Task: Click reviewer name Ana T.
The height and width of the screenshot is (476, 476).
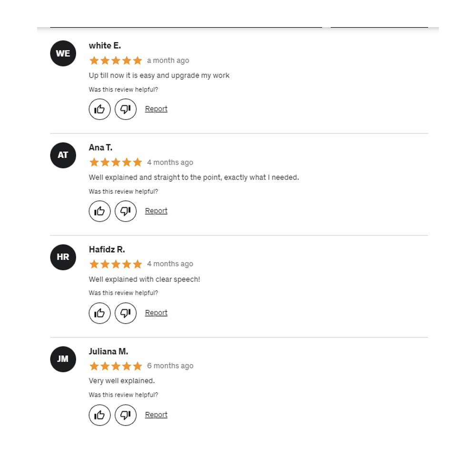Action: click(x=100, y=148)
